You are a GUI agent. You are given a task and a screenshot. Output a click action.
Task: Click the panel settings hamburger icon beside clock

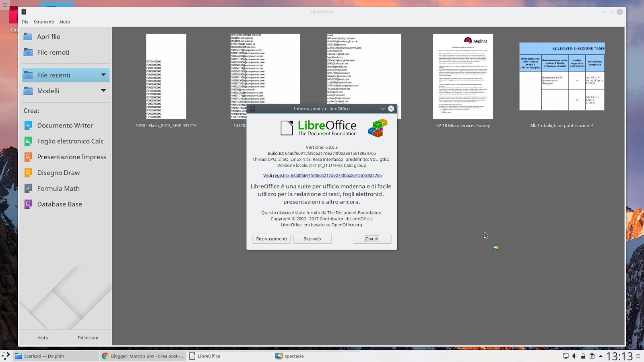pyautogui.click(x=638, y=356)
